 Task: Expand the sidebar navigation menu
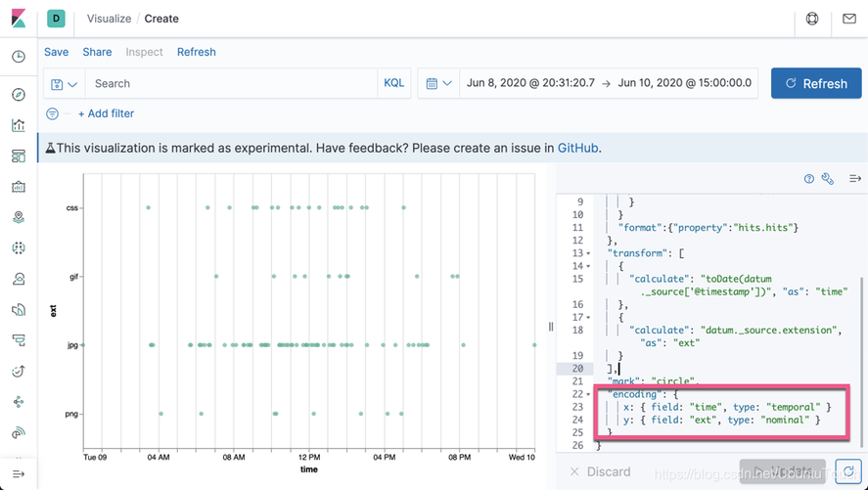[x=19, y=473]
